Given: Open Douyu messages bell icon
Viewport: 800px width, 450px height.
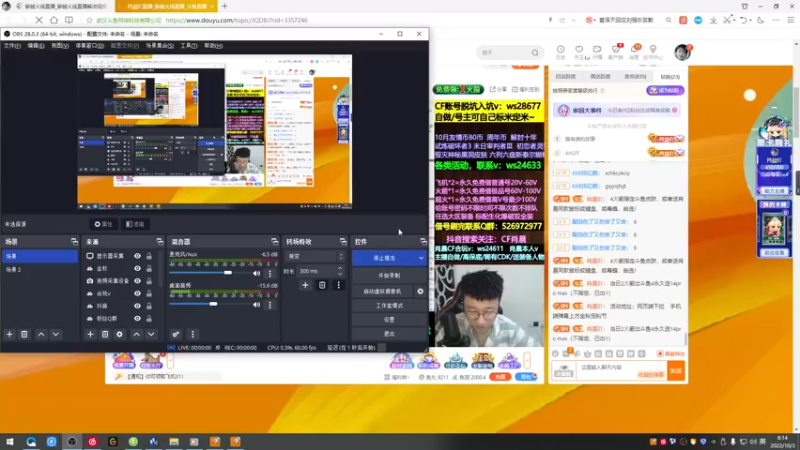Looking at the screenshot, I should [634, 52].
